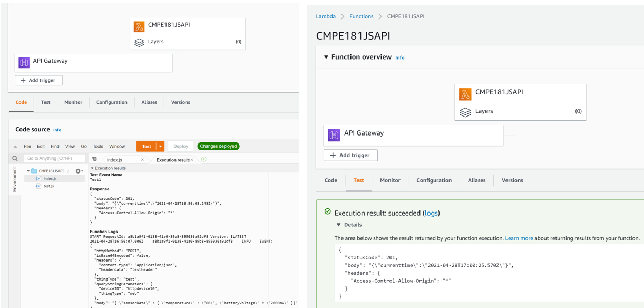Open the Monitor tab in right pane
Viewport: 644px width, 308px height.
[x=390, y=180]
